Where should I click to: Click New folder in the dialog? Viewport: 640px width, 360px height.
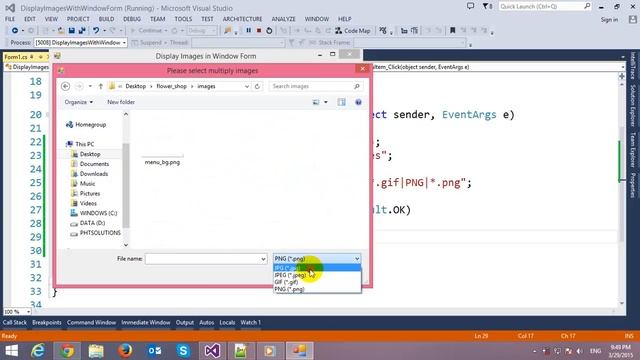[x=121, y=102]
